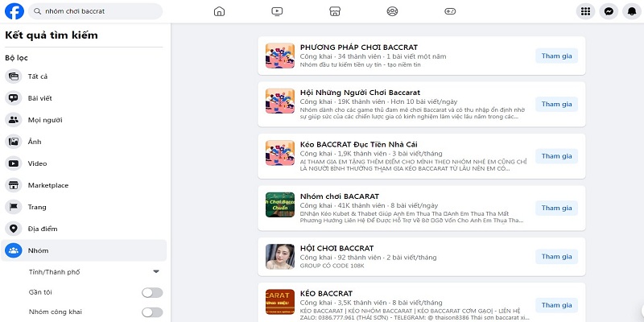
Task: Click thumbnail of Nhóm chơi BACARAT
Action: coord(280,204)
